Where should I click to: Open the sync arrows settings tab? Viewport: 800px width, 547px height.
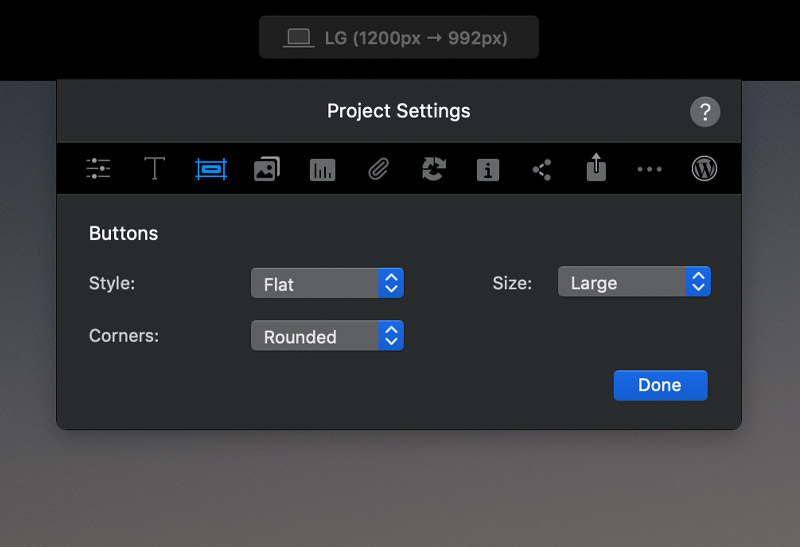(x=434, y=169)
